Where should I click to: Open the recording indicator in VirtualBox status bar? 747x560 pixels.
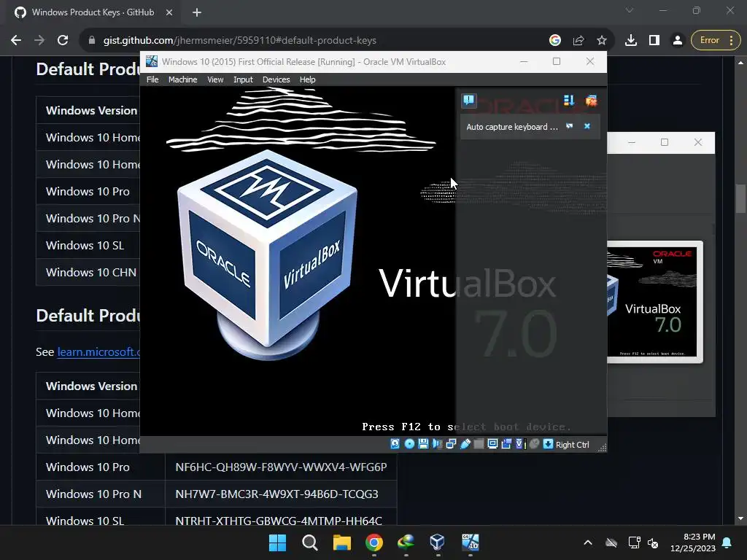pos(506,444)
